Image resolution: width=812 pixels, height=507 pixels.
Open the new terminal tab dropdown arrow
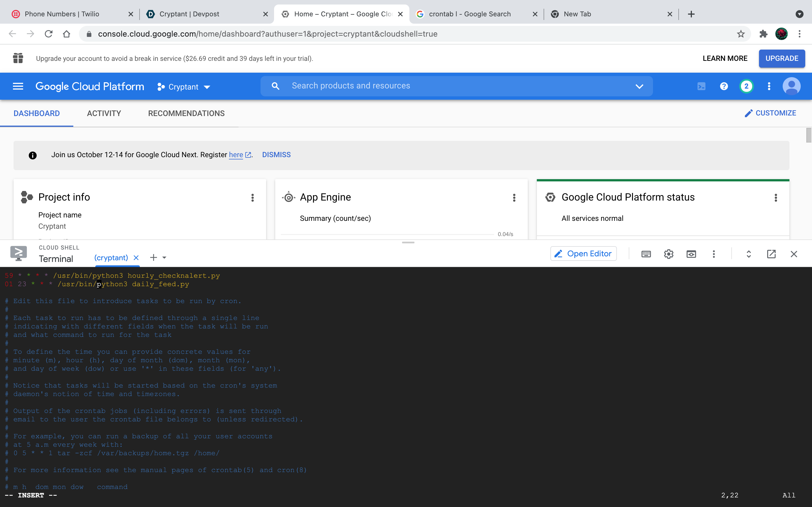coord(164,257)
